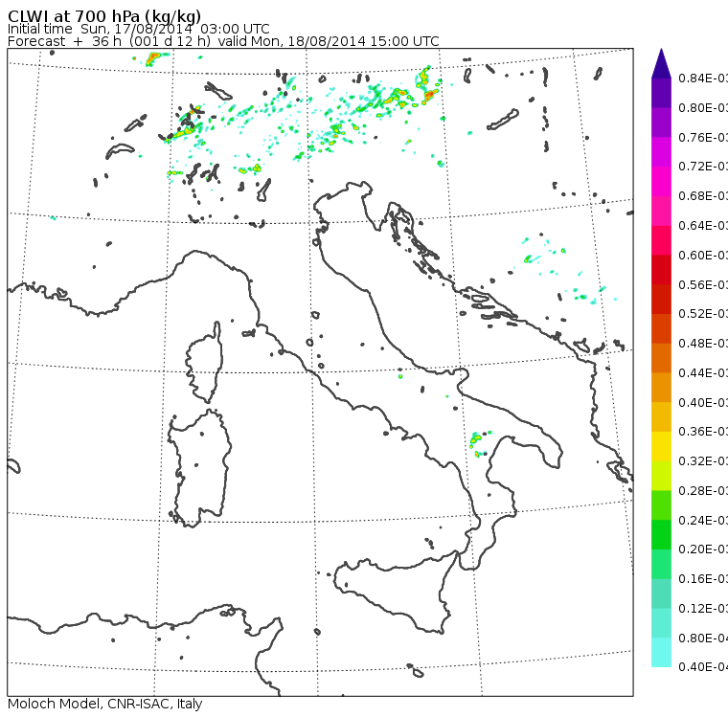
Task: Select the pink band between 0.68E-03 and 0.72E-03
Action: click(661, 182)
